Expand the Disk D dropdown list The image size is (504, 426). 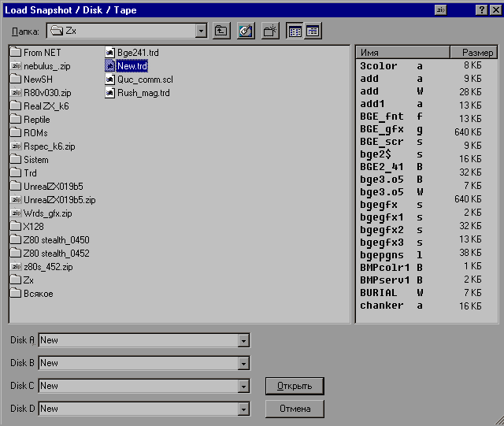[243, 409]
